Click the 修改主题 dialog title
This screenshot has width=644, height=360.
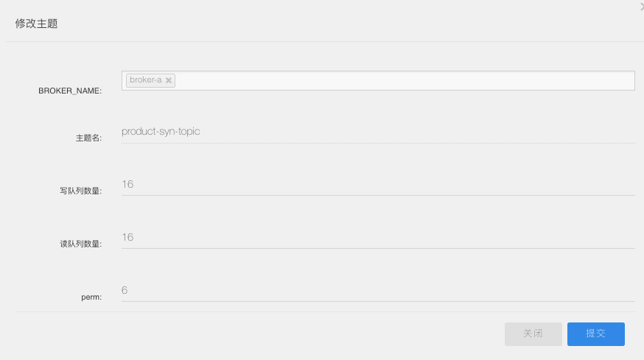point(37,24)
